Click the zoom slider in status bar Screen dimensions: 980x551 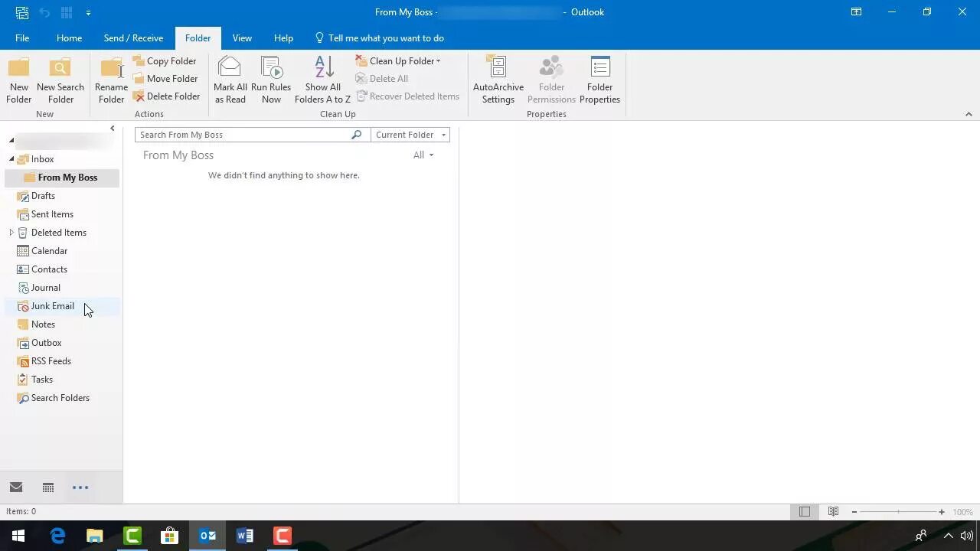click(x=898, y=512)
